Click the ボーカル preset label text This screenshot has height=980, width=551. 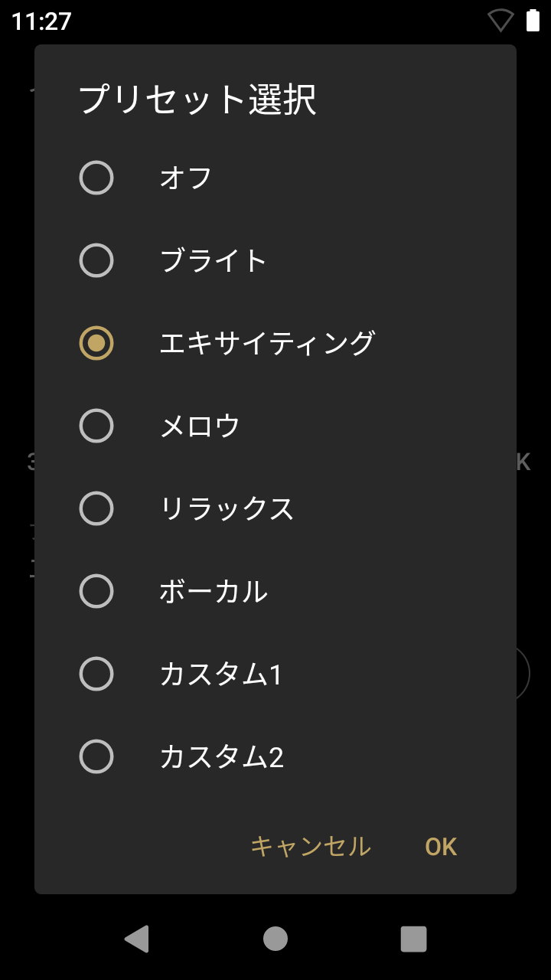coord(214,591)
